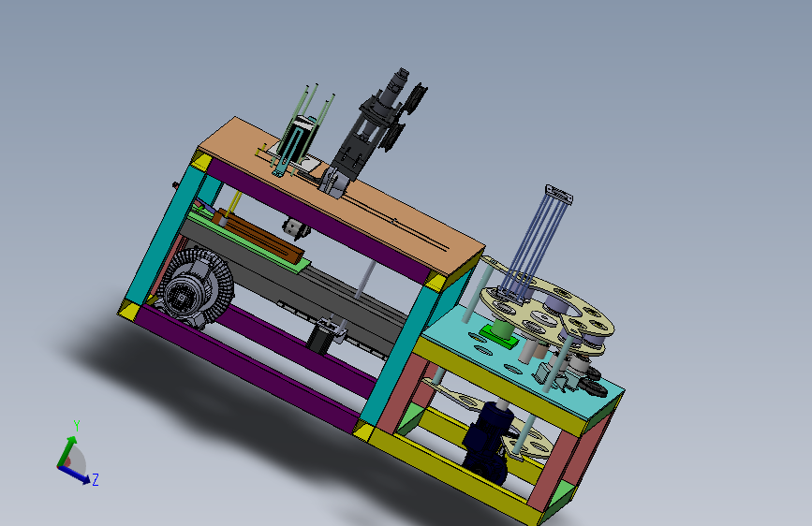Select the gray ring blower inside the left frame
Viewport: 812px width, 526px height.
[195, 287]
